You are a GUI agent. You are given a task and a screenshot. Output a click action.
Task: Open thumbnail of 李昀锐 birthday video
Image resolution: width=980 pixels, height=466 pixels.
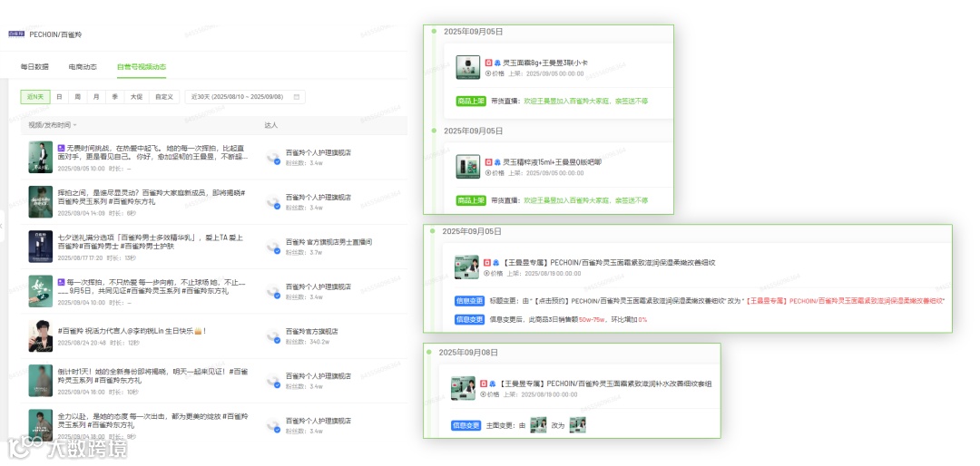click(41, 336)
